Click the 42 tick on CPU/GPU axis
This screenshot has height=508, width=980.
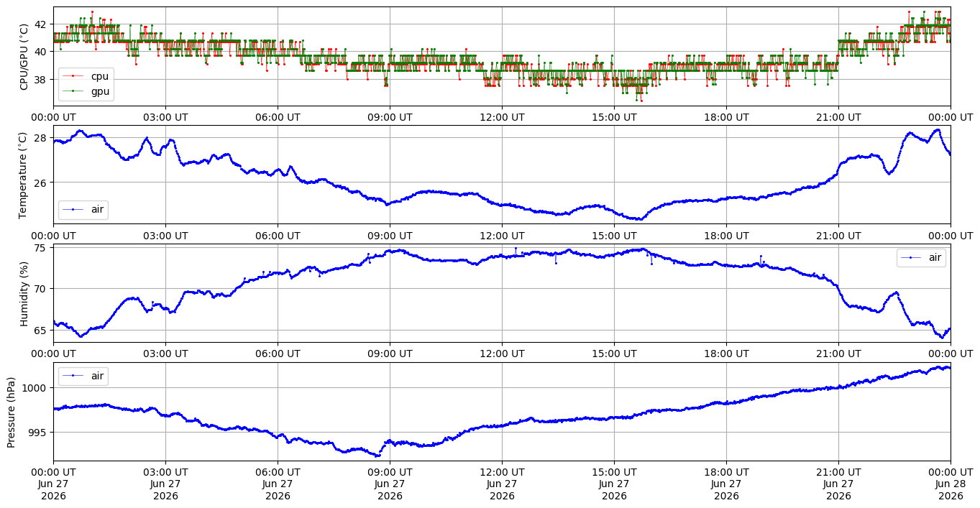point(40,24)
